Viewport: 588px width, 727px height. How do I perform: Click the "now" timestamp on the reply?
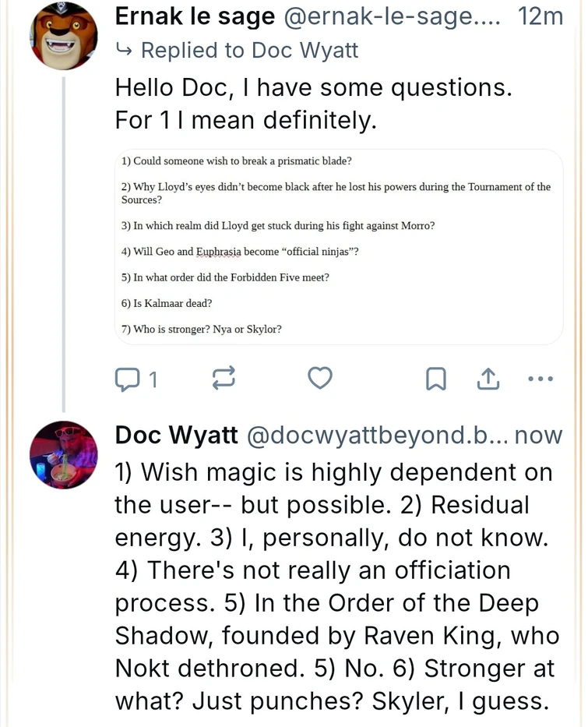pos(538,435)
